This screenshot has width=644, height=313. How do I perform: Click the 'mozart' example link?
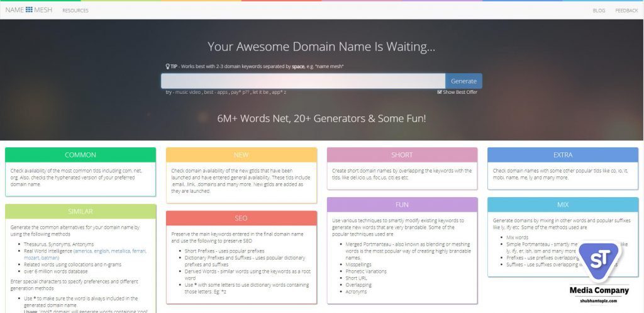pyautogui.click(x=31, y=258)
